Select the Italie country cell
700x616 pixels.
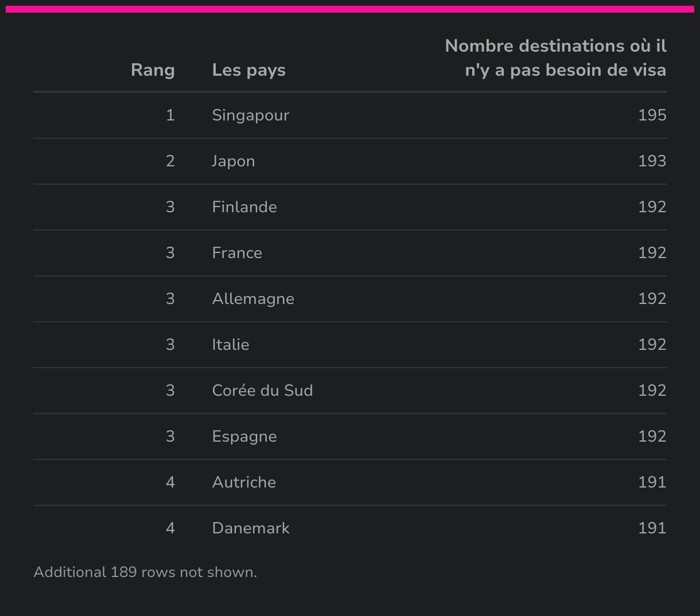230,345
